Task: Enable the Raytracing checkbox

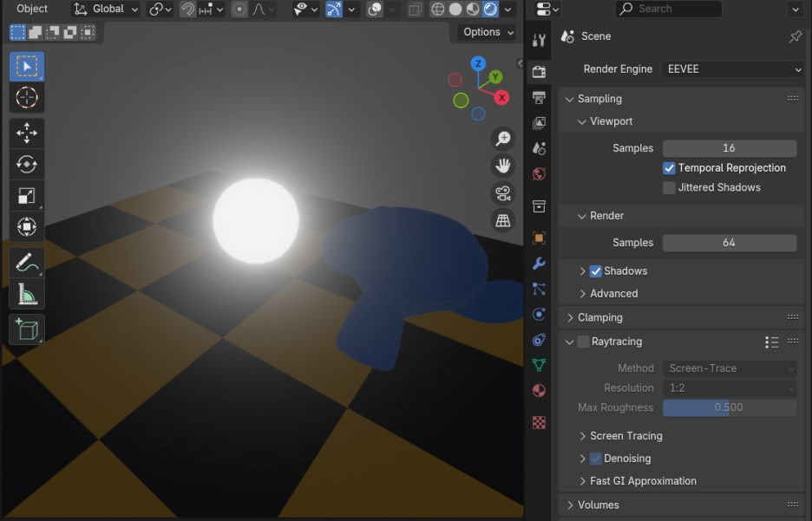Action: pyautogui.click(x=583, y=342)
